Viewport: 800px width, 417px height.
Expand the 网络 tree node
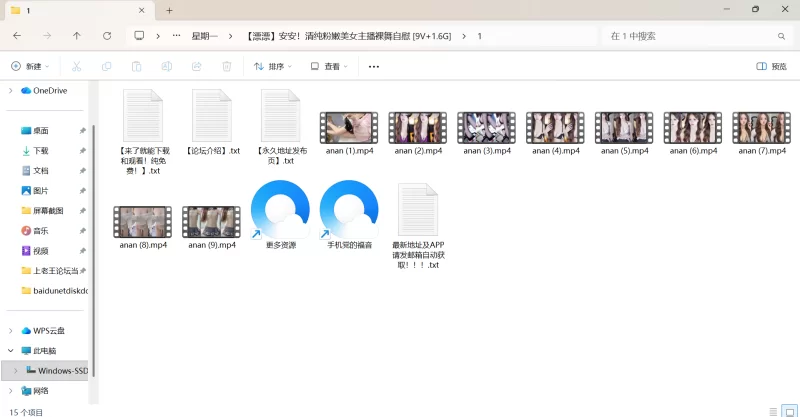[x=10, y=390]
